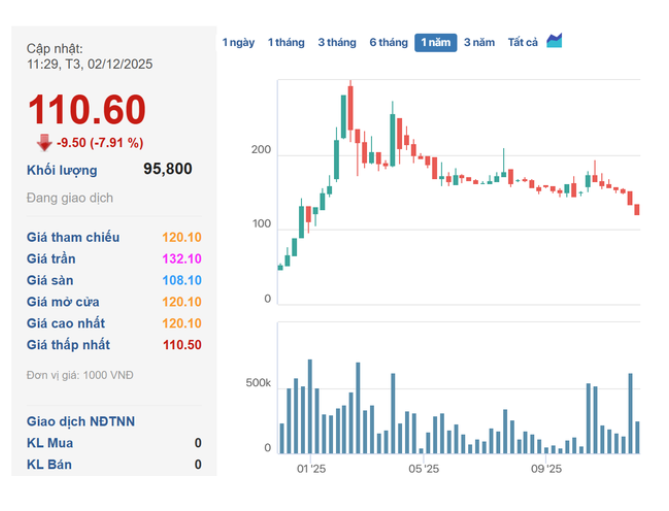Click the 500k volume axis label
The width and height of the screenshot is (669, 511).
point(258,384)
